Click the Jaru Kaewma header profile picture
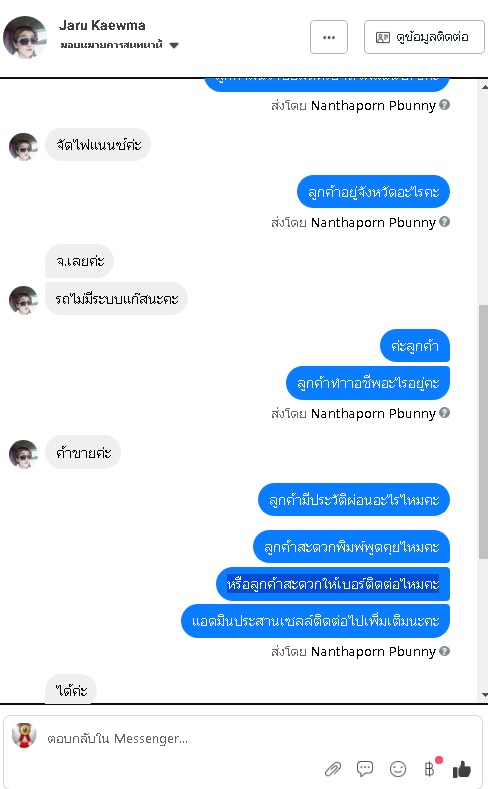The image size is (488, 789). coord(25,37)
